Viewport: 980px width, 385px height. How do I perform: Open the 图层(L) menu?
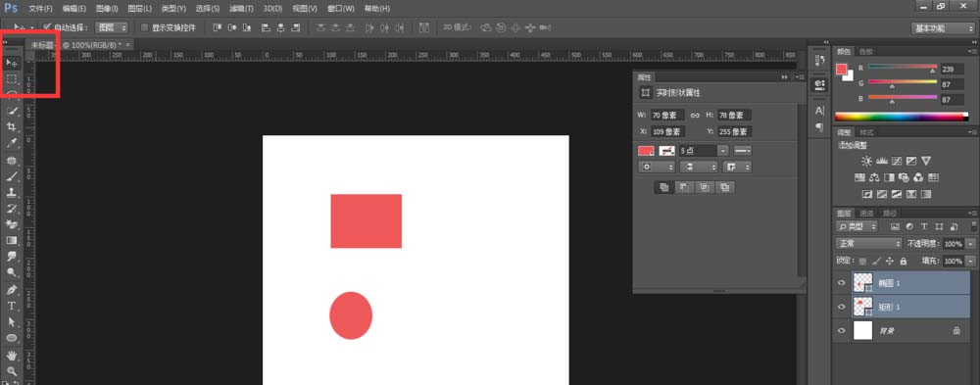tap(139, 9)
